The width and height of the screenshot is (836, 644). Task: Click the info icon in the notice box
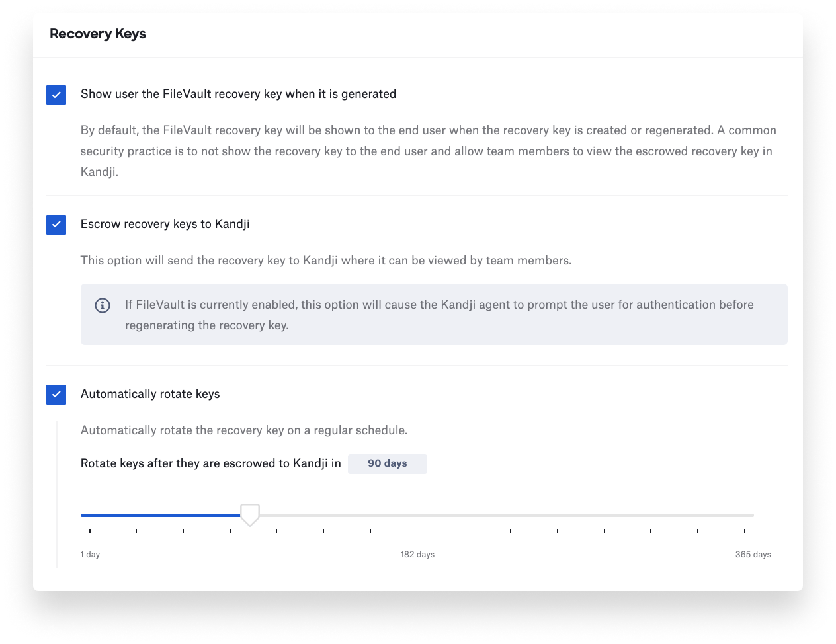coord(103,305)
